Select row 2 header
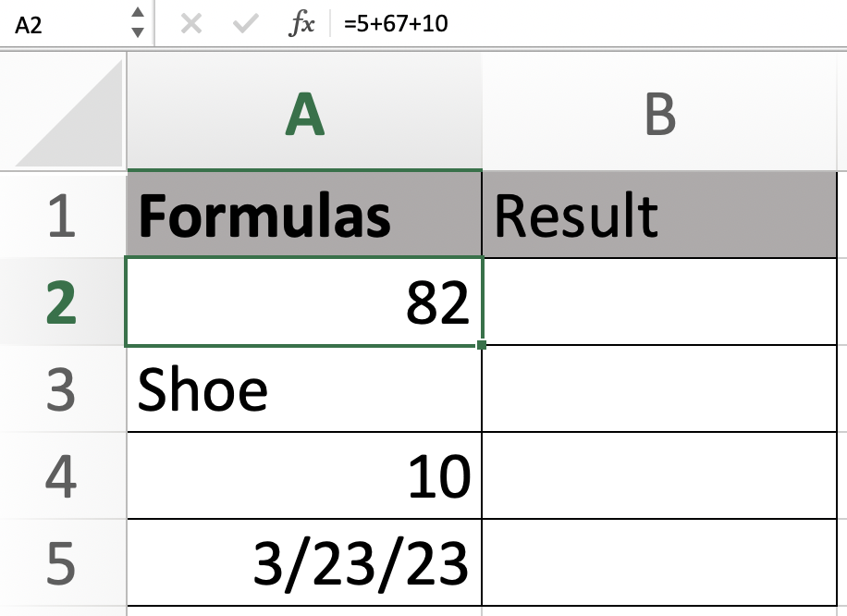Viewport: 847px width, 616px height. (61, 302)
